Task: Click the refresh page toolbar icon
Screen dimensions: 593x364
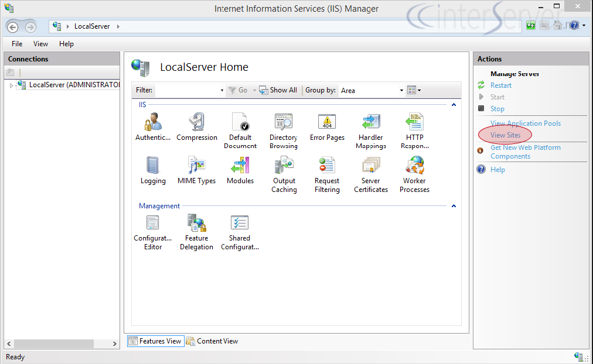Action: (x=531, y=25)
